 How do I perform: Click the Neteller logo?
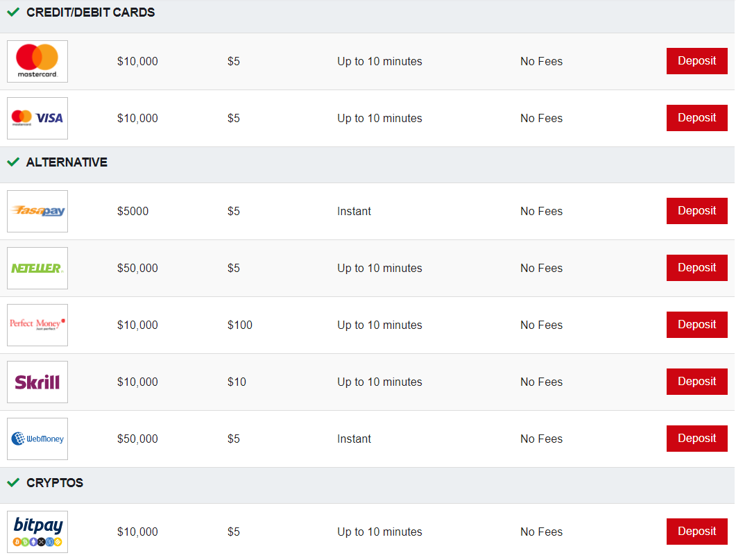tap(37, 268)
